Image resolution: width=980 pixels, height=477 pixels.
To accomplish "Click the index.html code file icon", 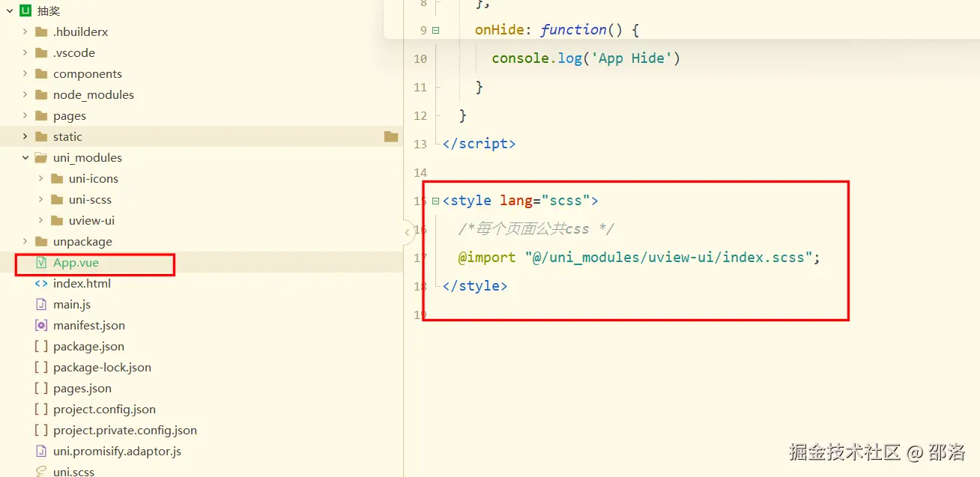I will pos(41,284).
